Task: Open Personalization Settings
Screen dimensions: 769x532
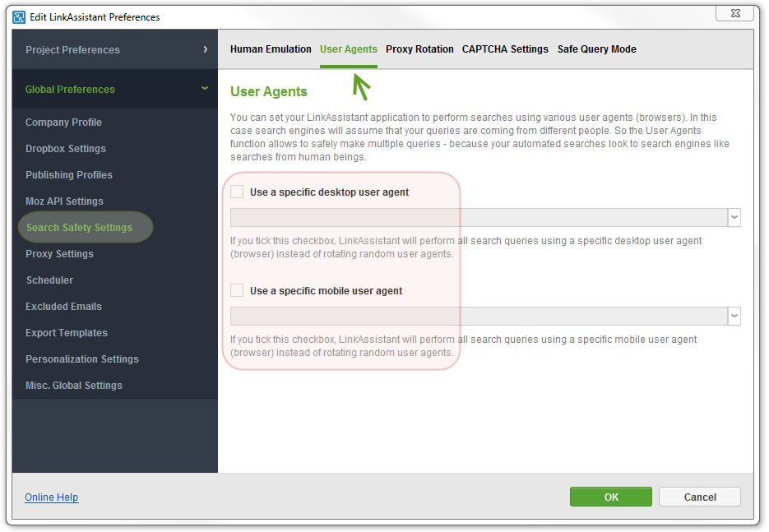Action: pos(82,359)
